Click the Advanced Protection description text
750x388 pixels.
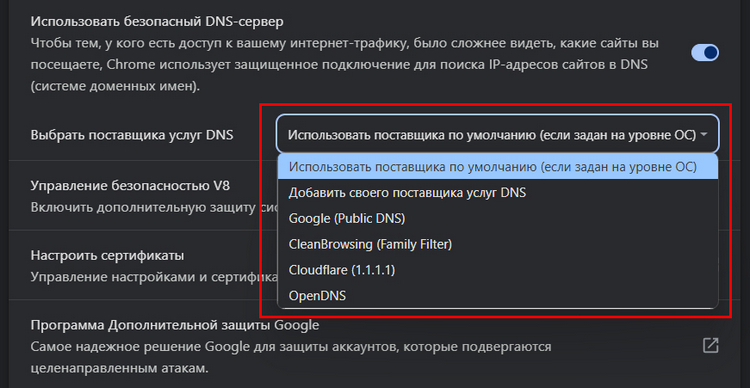[x=291, y=357]
